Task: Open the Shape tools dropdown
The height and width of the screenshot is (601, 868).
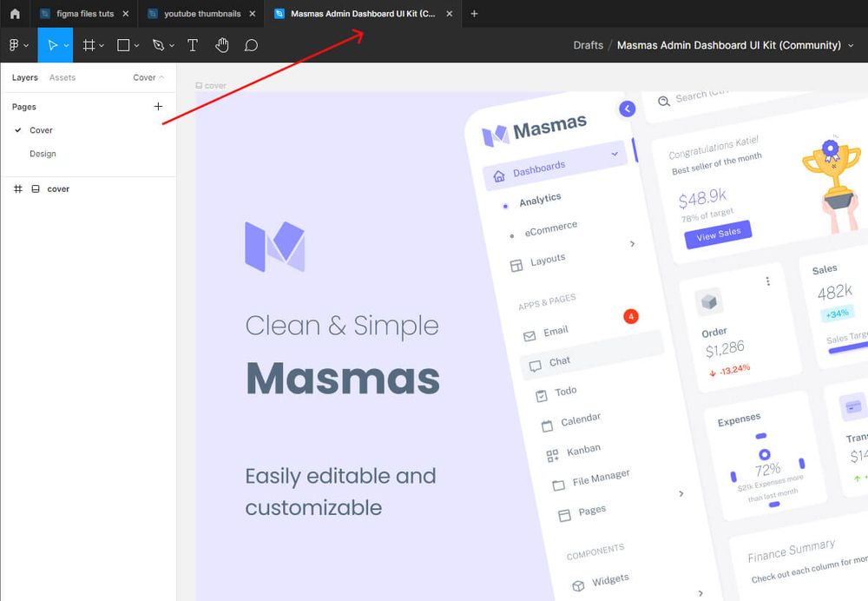Action: (135, 44)
